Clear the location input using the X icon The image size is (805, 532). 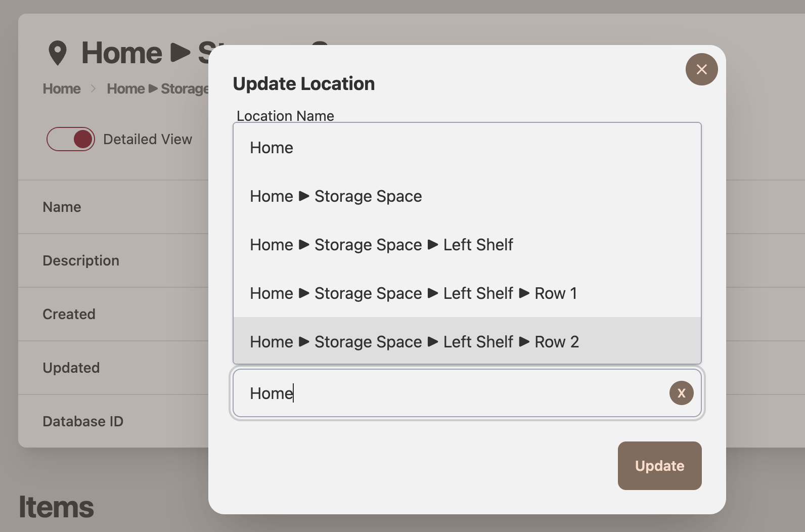point(681,393)
